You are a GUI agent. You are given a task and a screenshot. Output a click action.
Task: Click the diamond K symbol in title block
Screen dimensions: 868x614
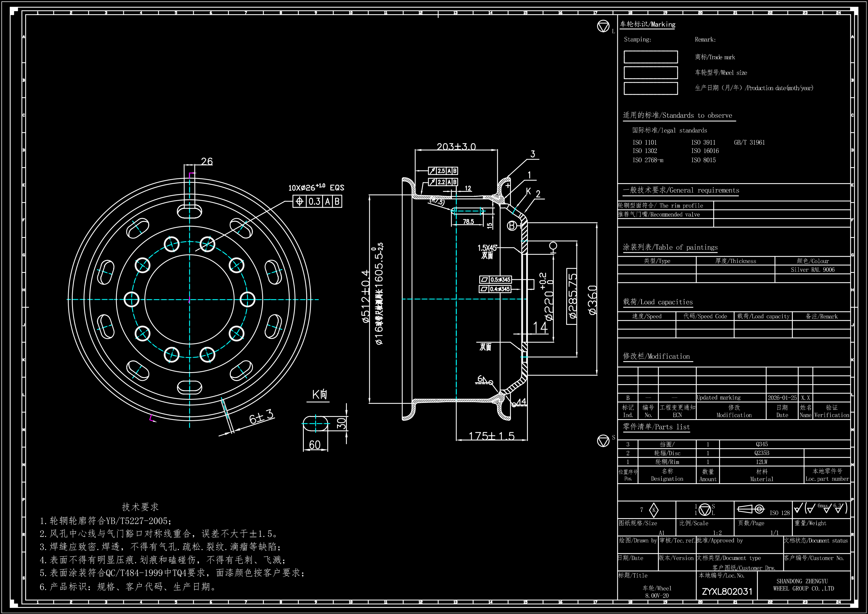click(654, 510)
